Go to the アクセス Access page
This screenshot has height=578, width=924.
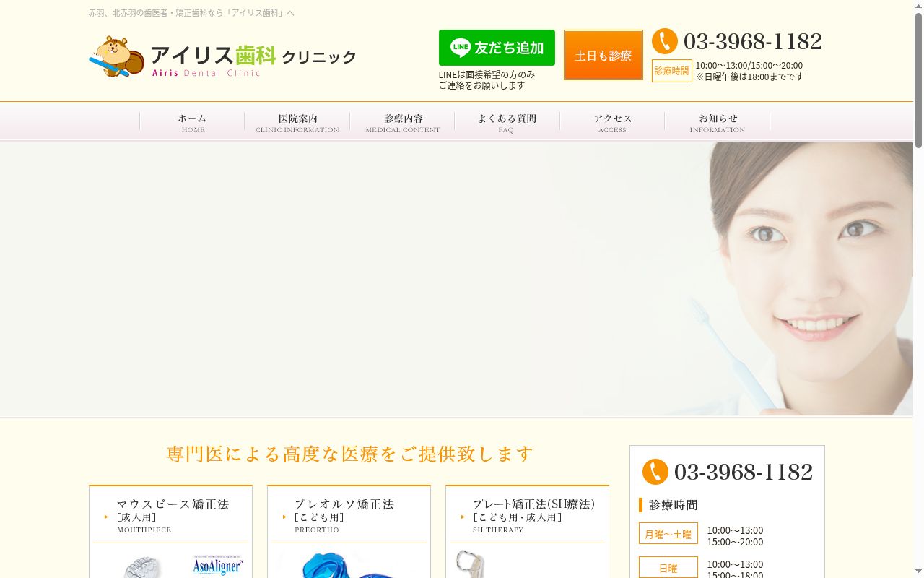[x=612, y=122]
